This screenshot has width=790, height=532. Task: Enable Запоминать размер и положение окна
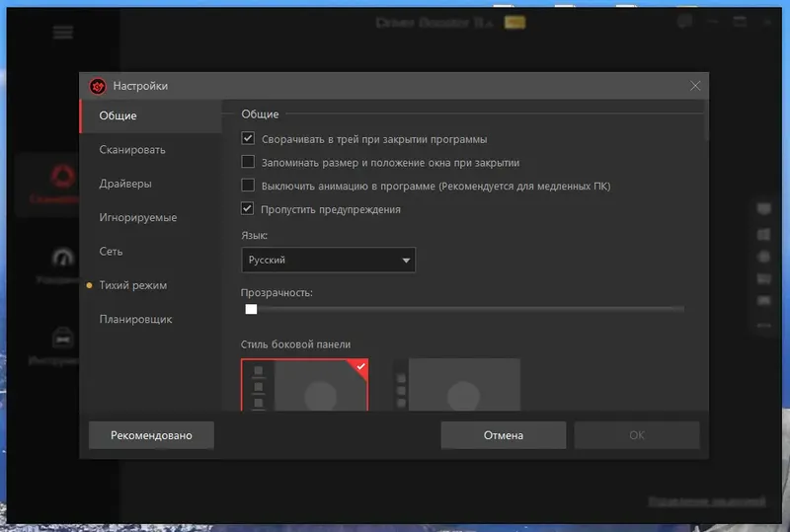tap(248, 162)
